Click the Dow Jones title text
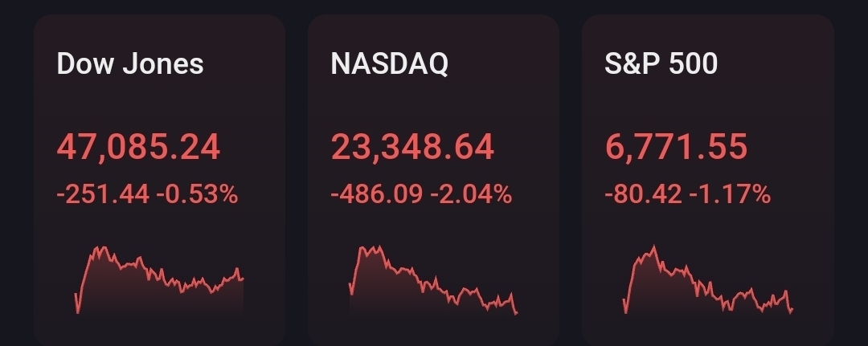Image resolution: width=868 pixels, height=346 pixels. (x=130, y=64)
